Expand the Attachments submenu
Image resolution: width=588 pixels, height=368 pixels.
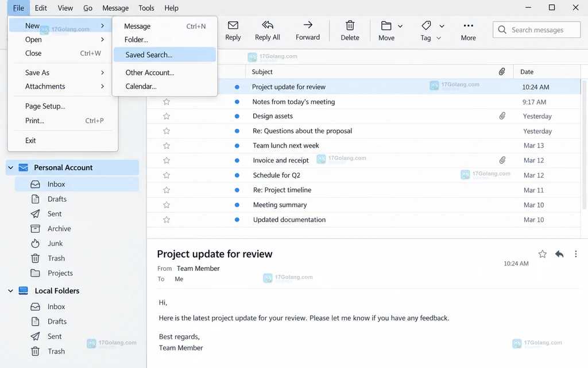[63, 86]
